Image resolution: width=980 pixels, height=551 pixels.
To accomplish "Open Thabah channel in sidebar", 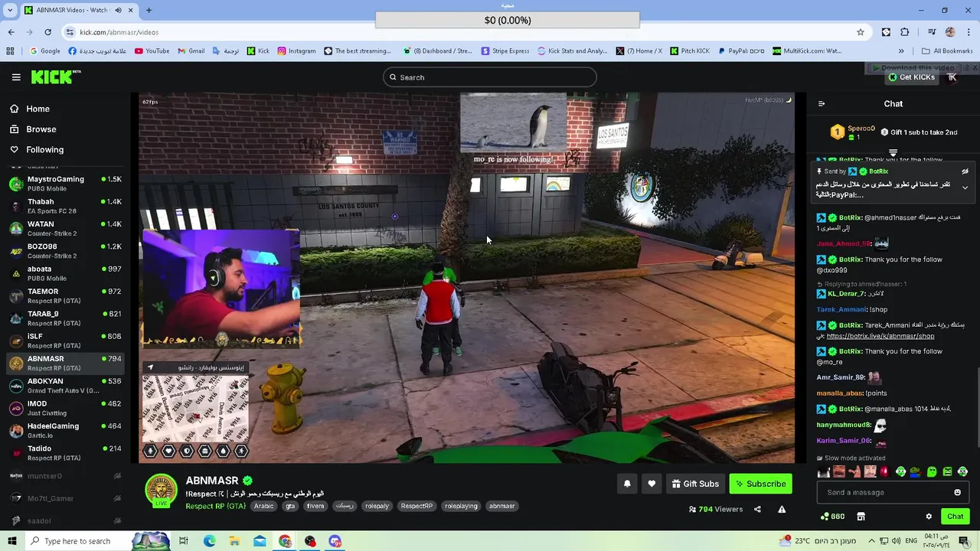I will [65, 206].
